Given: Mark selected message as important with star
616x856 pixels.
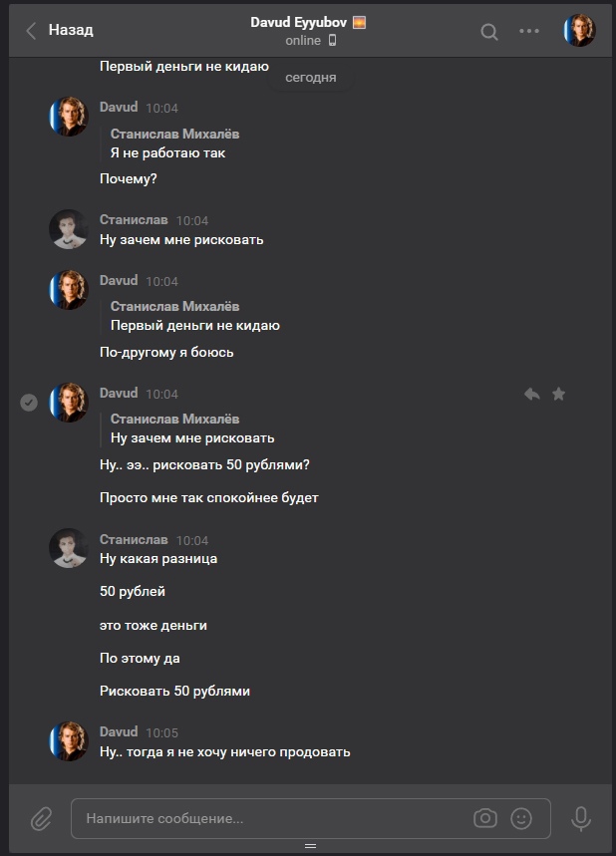Looking at the screenshot, I should point(558,394).
